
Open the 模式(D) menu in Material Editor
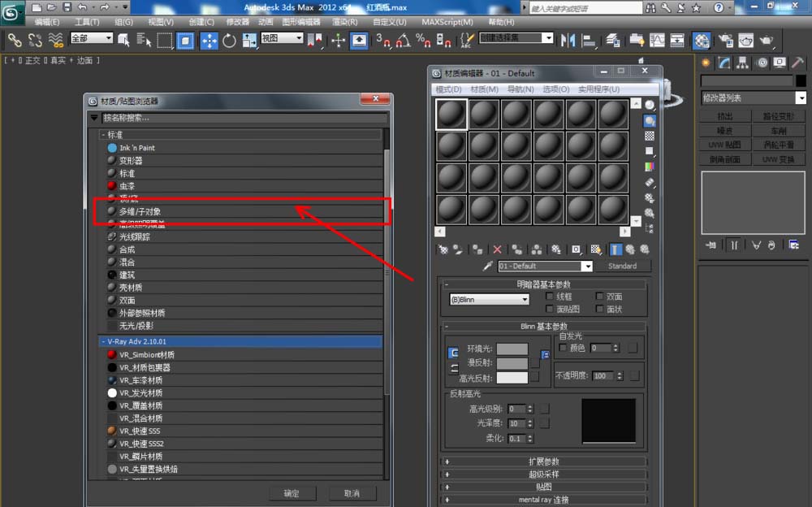448,89
